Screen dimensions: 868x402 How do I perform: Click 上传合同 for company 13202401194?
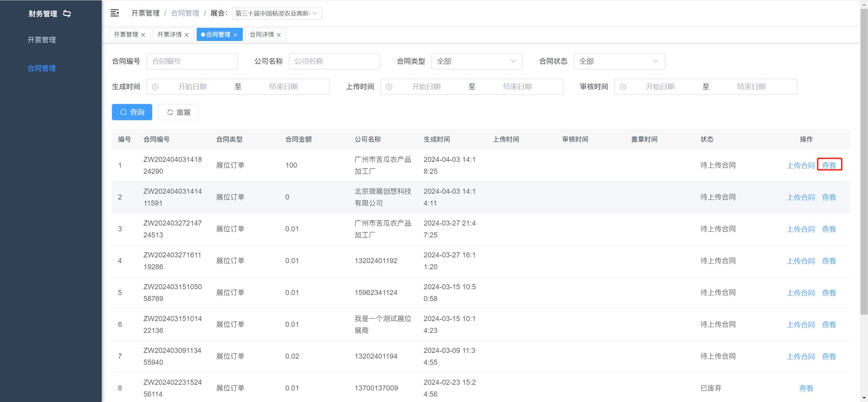pos(801,356)
